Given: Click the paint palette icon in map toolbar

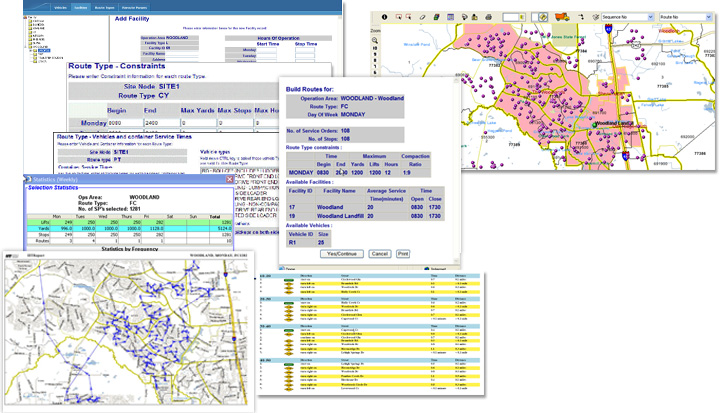Looking at the screenshot, I should [465, 17].
